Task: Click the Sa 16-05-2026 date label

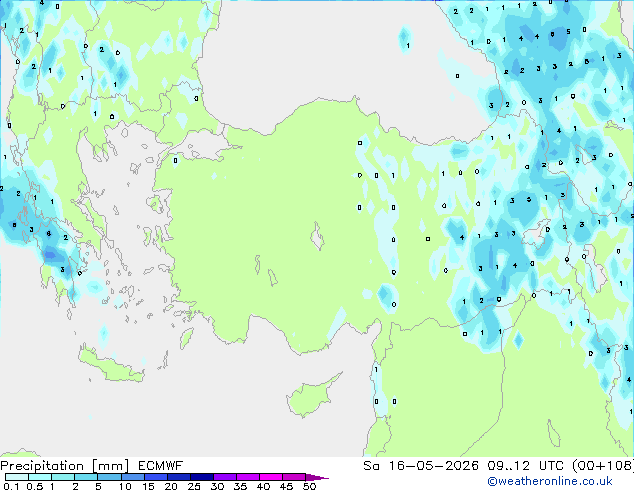Action: point(421,466)
